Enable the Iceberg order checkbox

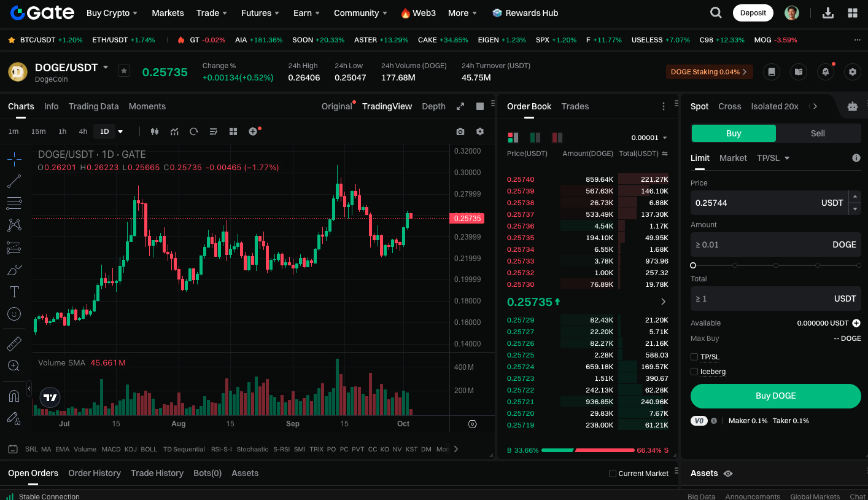[694, 372]
